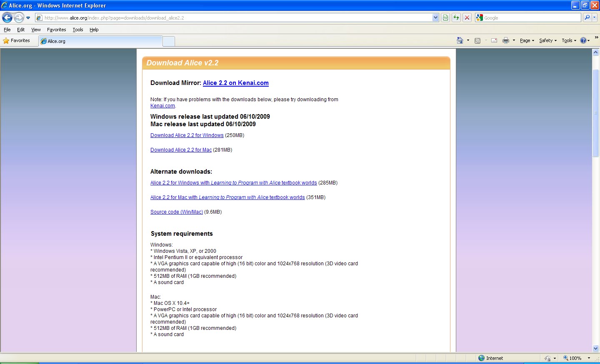The width and height of the screenshot is (600, 364).
Task: Click the IE page icon in address bar
Action: point(39,18)
